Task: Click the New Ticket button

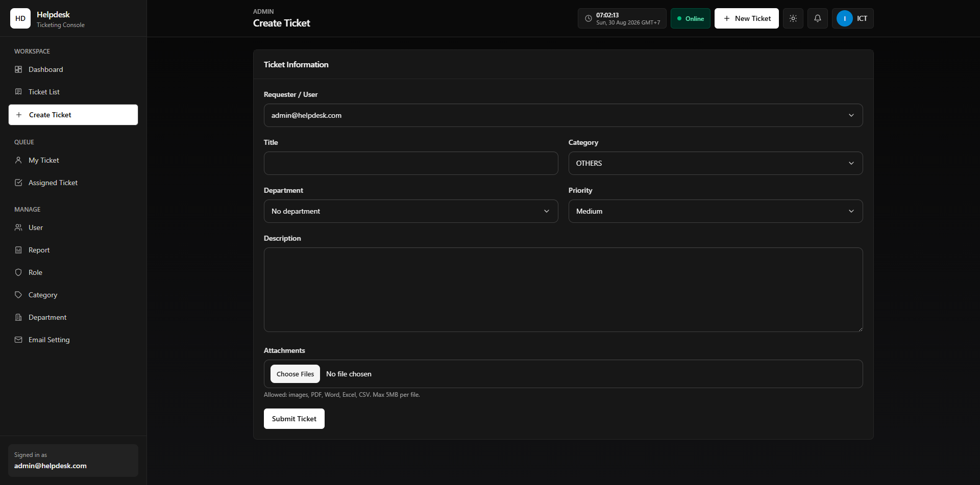Action: point(746,18)
